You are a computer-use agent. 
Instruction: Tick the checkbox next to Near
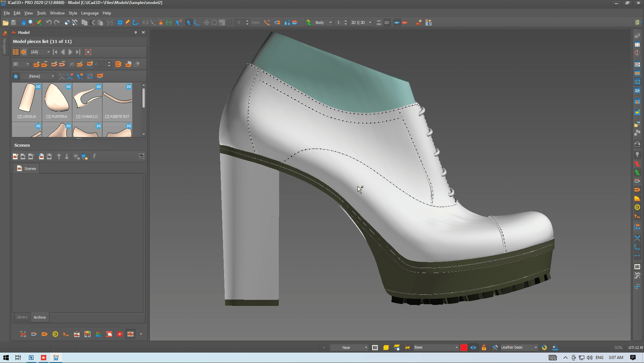pyautogui.click(x=324, y=348)
